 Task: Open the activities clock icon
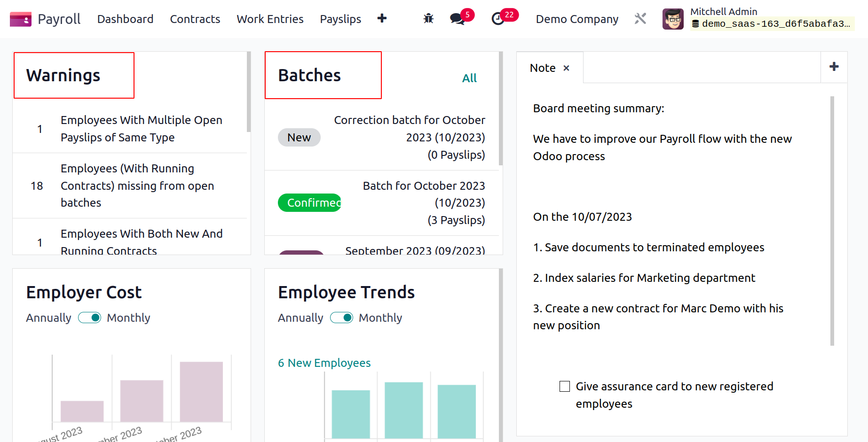pyautogui.click(x=498, y=19)
